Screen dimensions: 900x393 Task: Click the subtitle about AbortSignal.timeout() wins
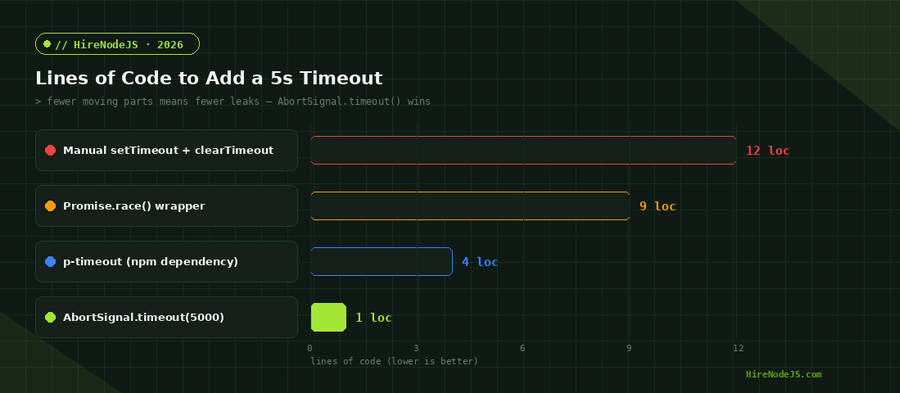tap(233, 102)
